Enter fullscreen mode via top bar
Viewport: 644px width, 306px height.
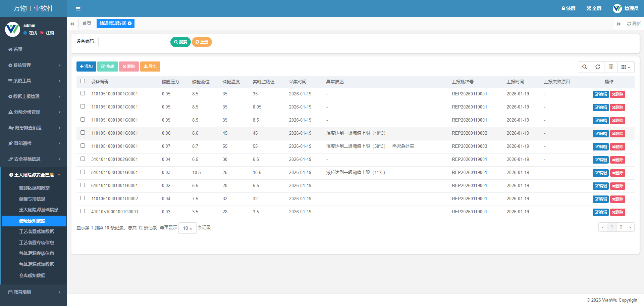click(594, 8)
